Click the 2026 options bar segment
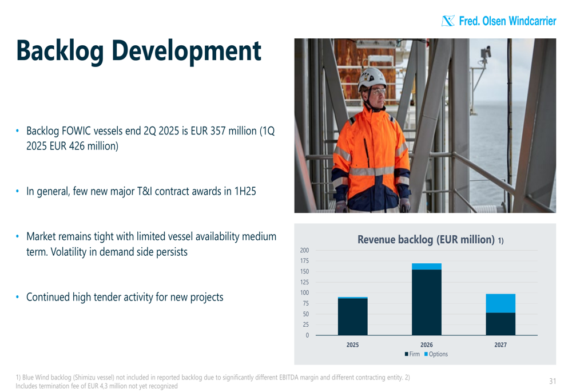 427,266
